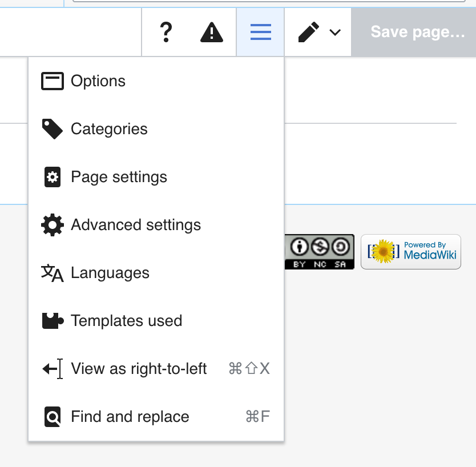Click the Languages translate icon
The width and height of the screenshot is (476, 467).
(53, 273)
